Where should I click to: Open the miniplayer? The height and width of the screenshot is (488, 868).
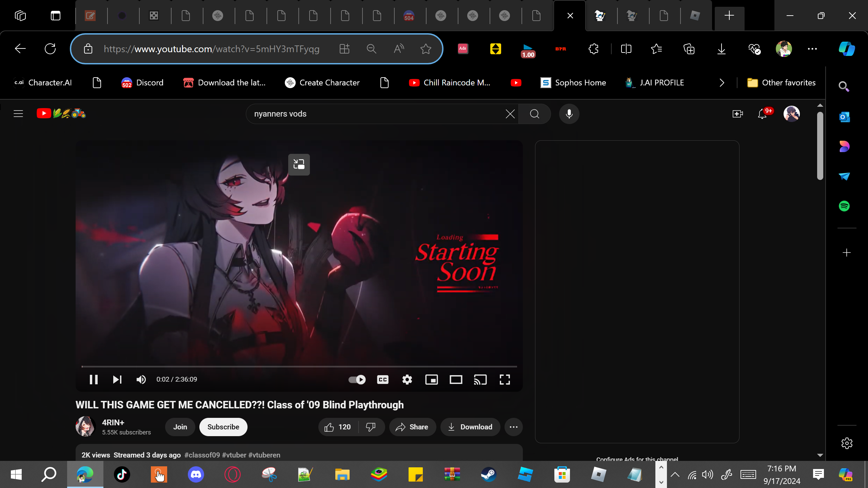coord(431,380)
